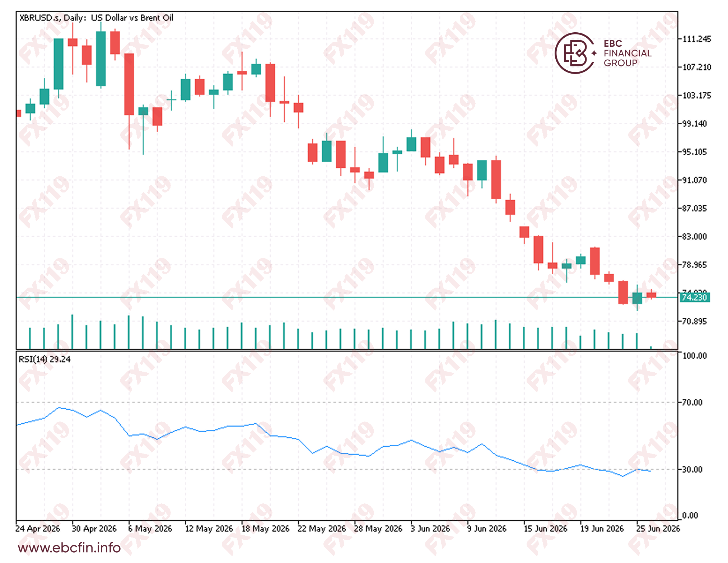Select the RSI 30.00 level label

(x=692, y=469)
